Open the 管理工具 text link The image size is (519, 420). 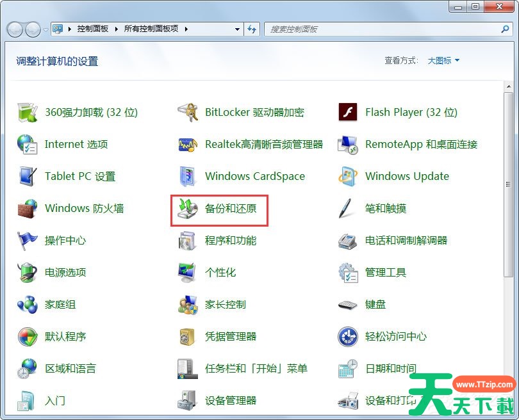(x=386, y=273)
